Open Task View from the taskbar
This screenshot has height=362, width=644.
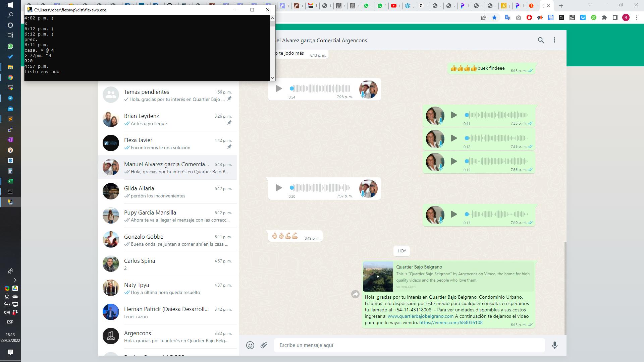click(10, 35)
